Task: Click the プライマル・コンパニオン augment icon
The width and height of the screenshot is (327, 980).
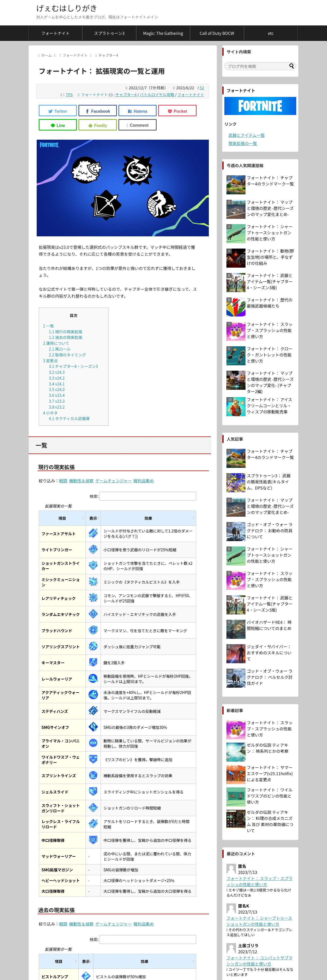Action: (93, 743)
